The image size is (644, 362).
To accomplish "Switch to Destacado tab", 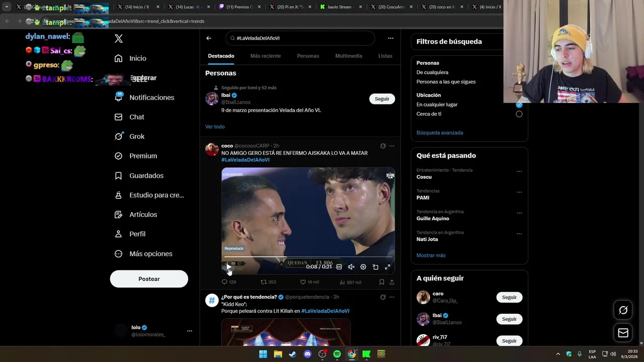I will pos(221,56).
